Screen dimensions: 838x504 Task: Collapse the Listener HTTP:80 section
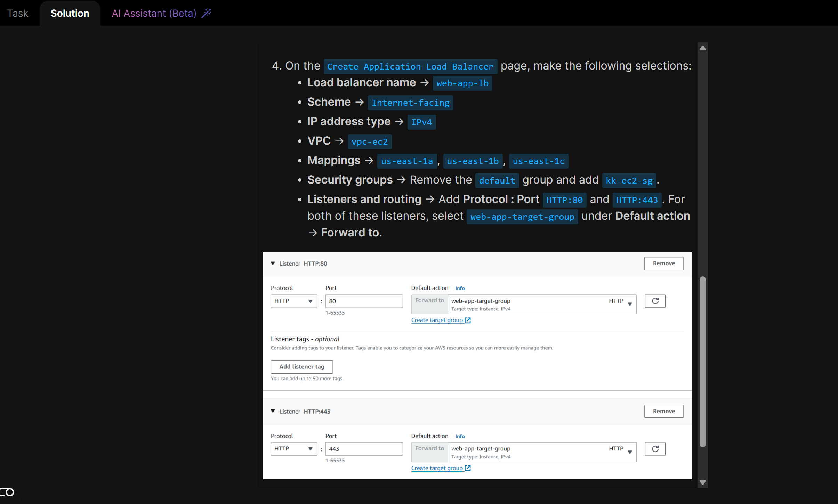click(273, 263)
